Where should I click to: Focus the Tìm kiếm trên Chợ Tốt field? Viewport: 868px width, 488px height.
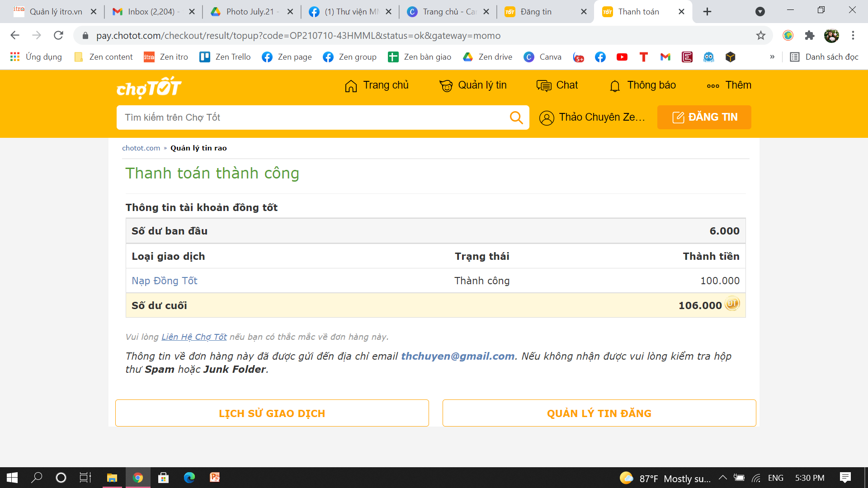click(312, 117)
